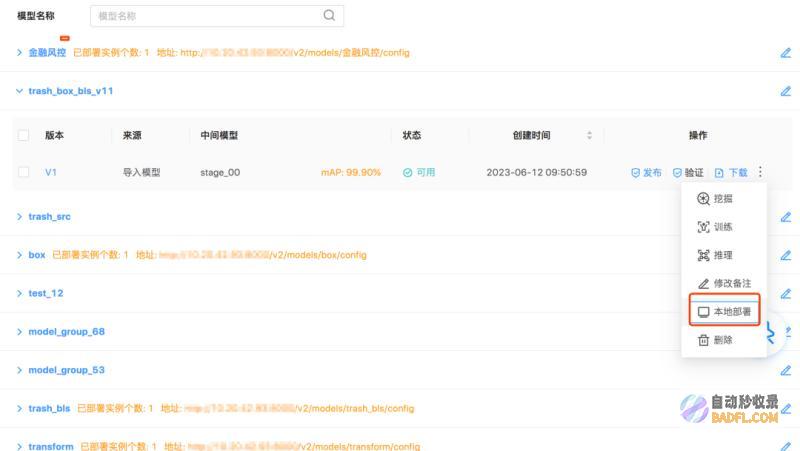Choose 修改备注 from the actions menu
800x451 pixels.
click(x=724, y=283)
